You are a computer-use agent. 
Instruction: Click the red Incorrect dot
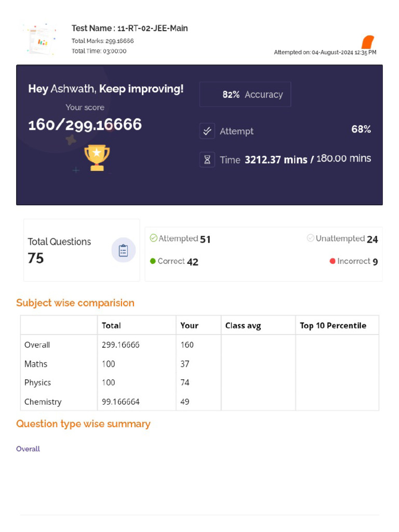pos(332,261)
